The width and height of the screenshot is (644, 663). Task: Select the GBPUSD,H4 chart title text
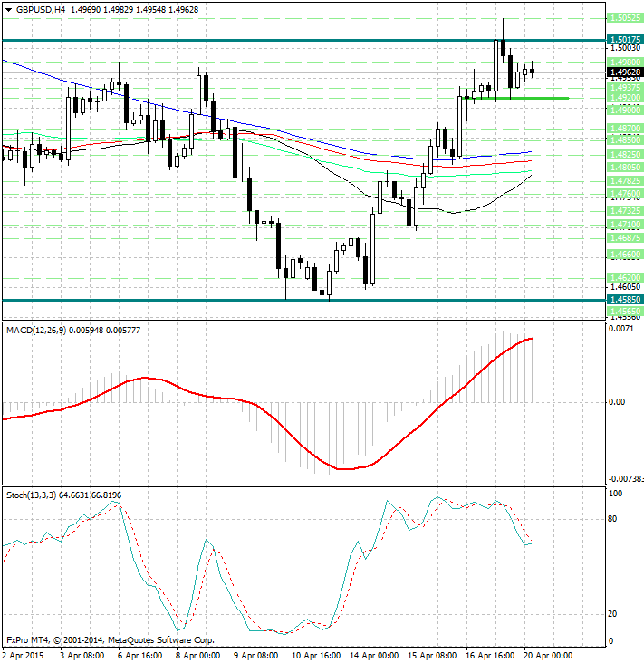[41, 9]
